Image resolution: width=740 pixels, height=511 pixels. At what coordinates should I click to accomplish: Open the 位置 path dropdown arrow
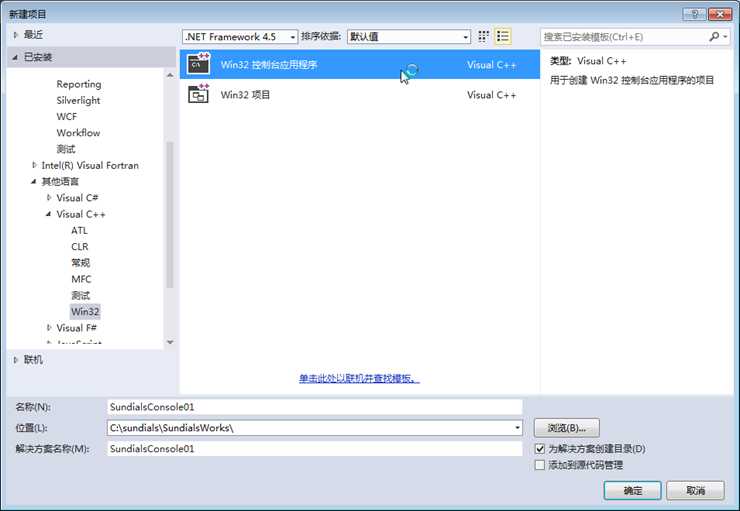517,428
